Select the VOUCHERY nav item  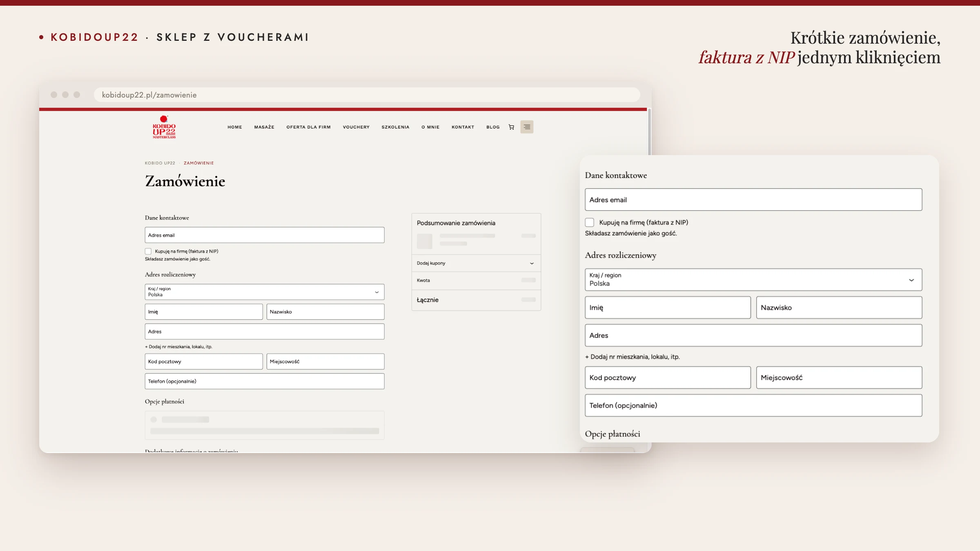(356, 127)
